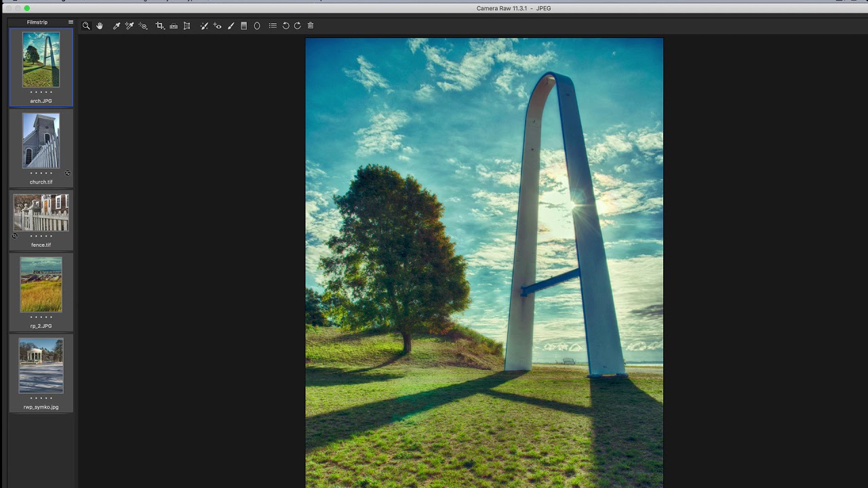Screen dimensions: 868x488
Task: Click the crop badge on fence.tif
Action: coord(15,236)
